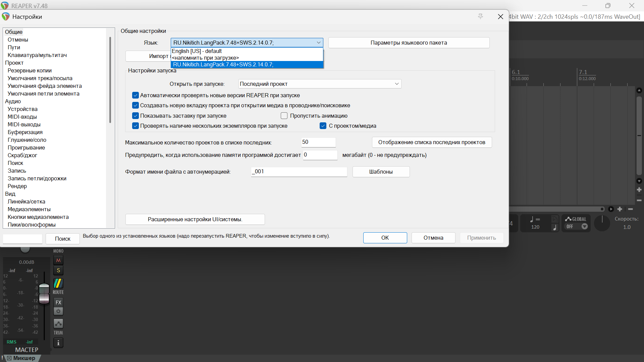Viewport: 644px width, 362px height.
Task: Click 'Параметры языкового пакета' button
Action: pos(409,43)
